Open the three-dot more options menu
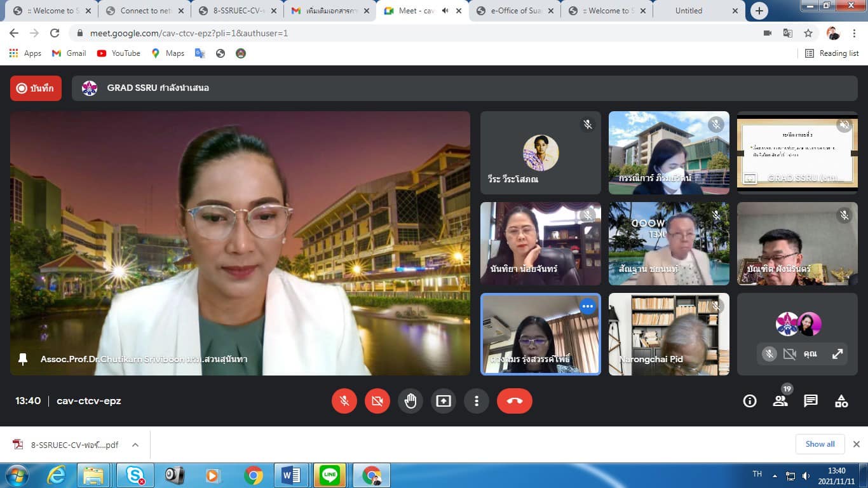The width and height of the screenshot is (868, 488). [476, 401]
